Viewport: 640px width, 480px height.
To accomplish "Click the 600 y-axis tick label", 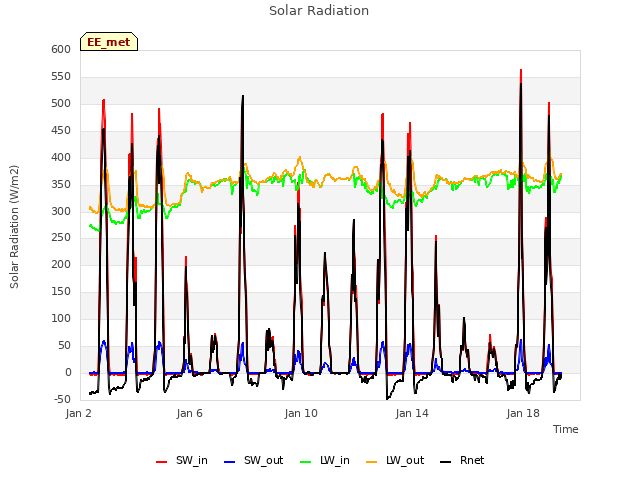I will click(61, 49).
